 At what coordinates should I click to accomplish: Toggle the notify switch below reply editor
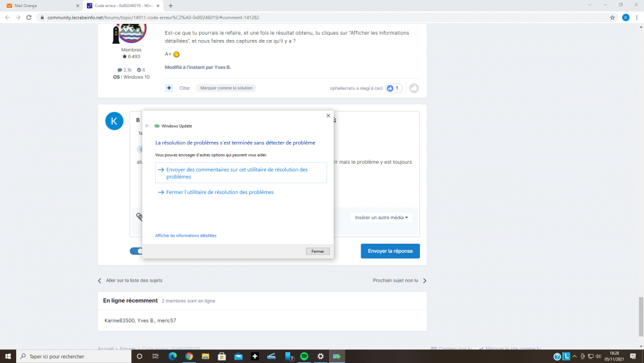(137, 251)
